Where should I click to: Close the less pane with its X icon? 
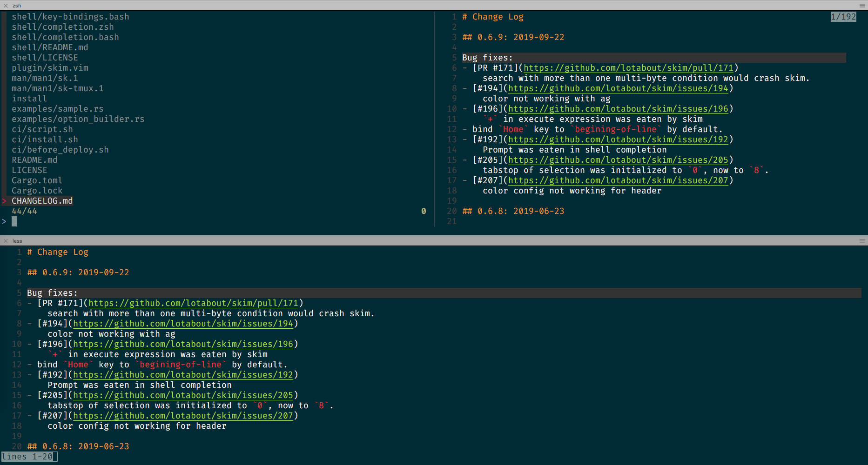[6, 241]
